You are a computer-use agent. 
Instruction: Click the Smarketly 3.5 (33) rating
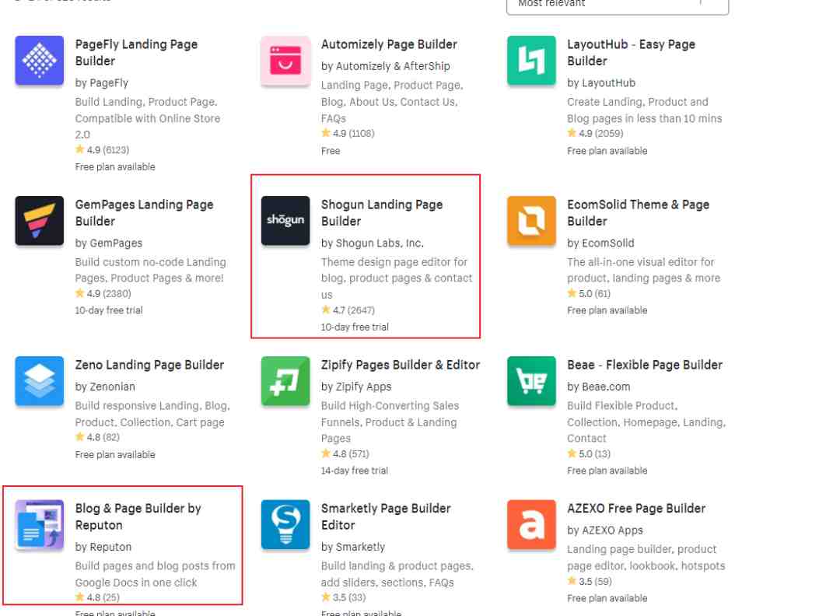[344, 597]
